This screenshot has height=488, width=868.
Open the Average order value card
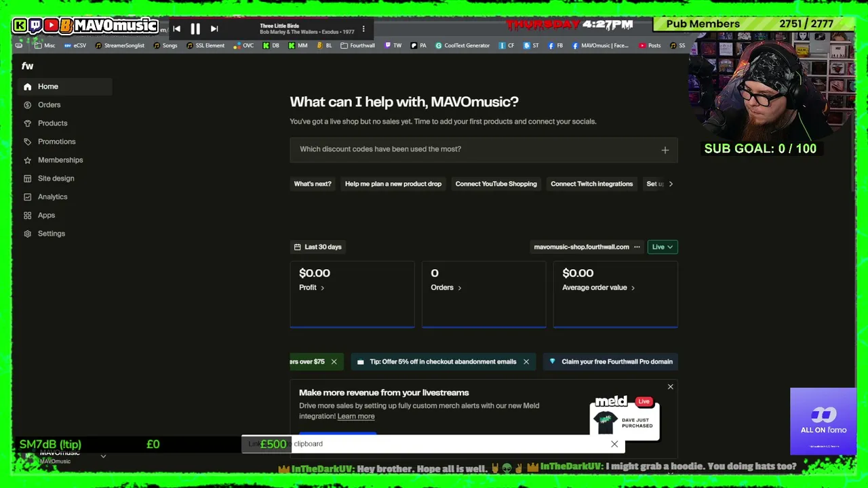(x=615, y=294)
